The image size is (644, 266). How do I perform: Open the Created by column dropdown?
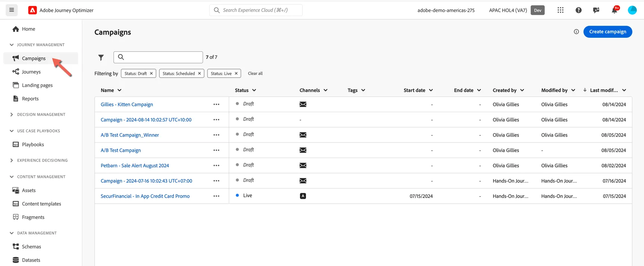pyautogui.click(x=522, y=90)
